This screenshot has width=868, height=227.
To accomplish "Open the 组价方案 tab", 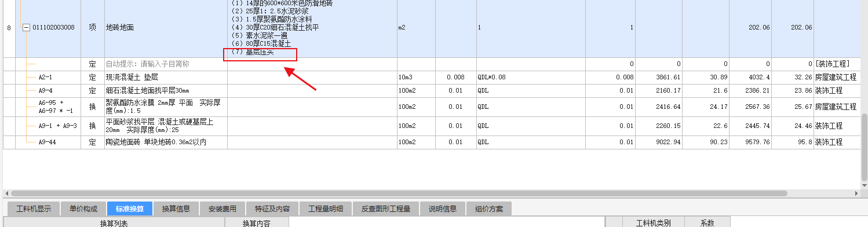I will coord(489,208).
